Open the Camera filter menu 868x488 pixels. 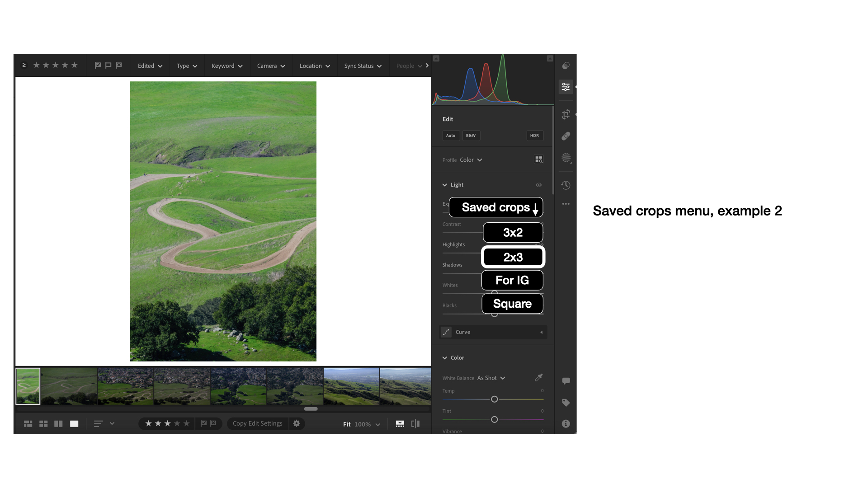270,66
